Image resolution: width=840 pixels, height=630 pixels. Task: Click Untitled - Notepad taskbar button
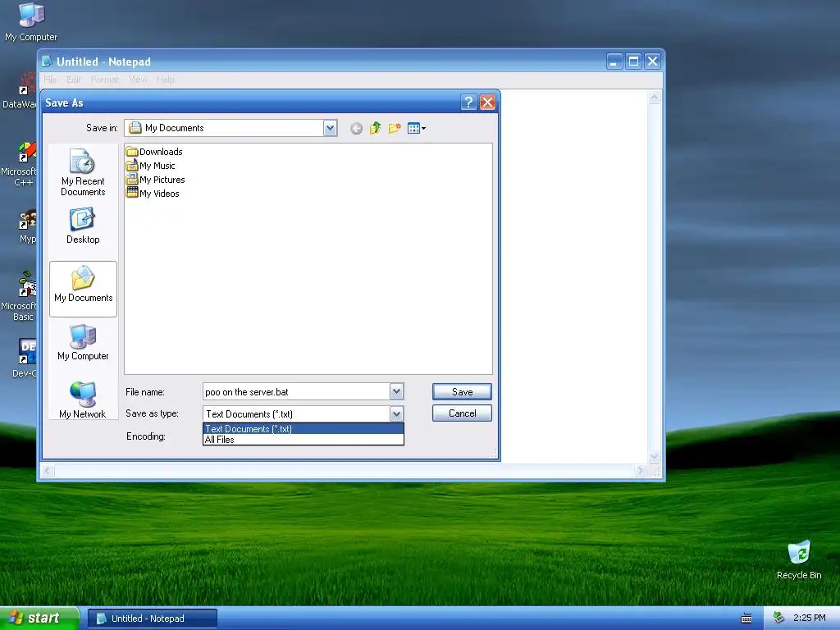click(x=152, y=619)
